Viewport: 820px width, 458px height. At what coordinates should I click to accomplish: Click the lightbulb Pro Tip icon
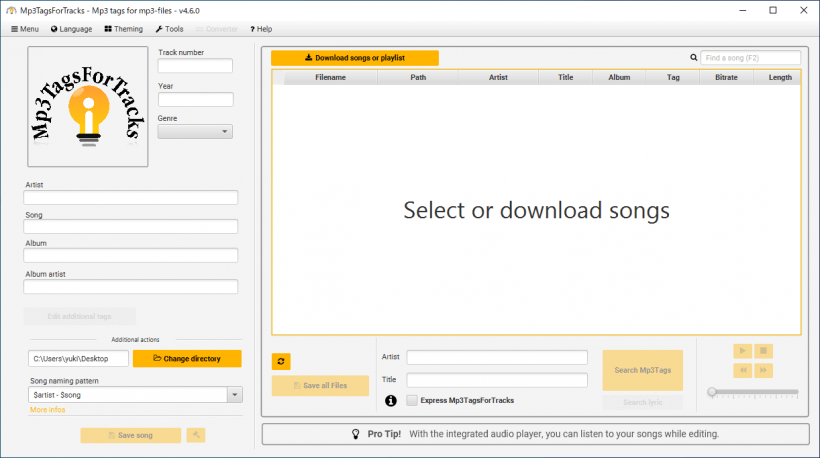(x=356, y=434)
